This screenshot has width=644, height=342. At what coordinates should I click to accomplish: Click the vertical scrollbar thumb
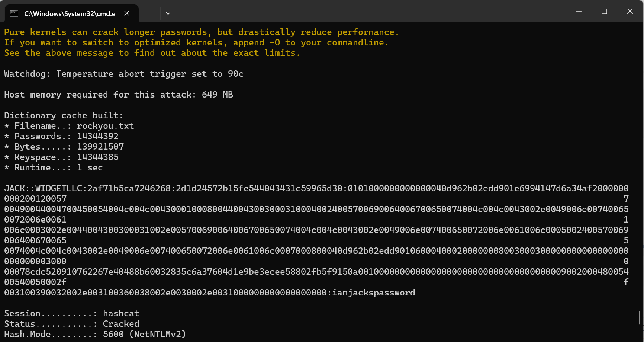click(x=640, y=317)
